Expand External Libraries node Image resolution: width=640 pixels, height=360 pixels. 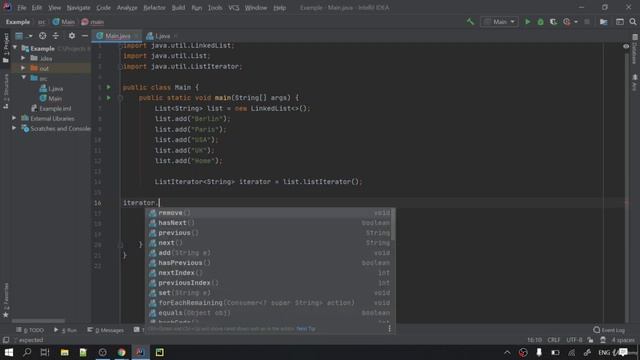tap(14, 118)
